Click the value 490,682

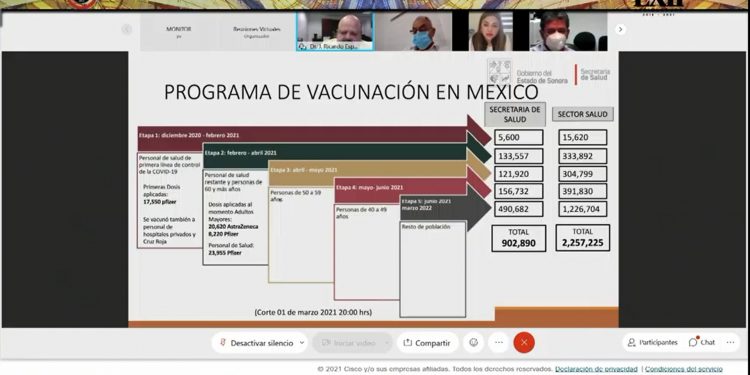coord(518,209)
